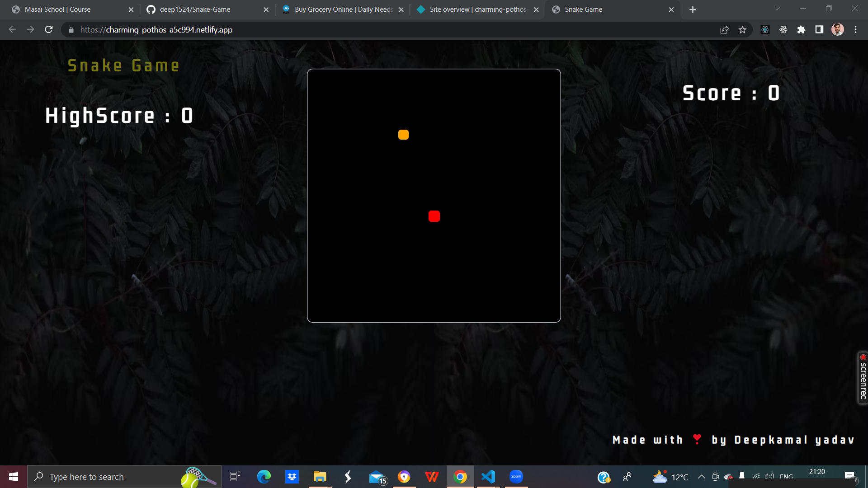Switch to the deep1524/Snake-Game GitHub tab

coord(194,9)
